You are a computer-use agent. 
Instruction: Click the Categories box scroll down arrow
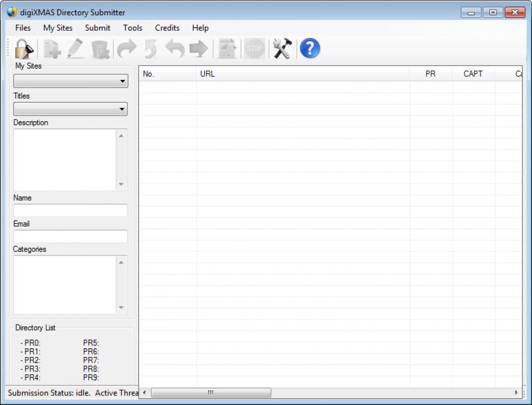pos(121,307)
